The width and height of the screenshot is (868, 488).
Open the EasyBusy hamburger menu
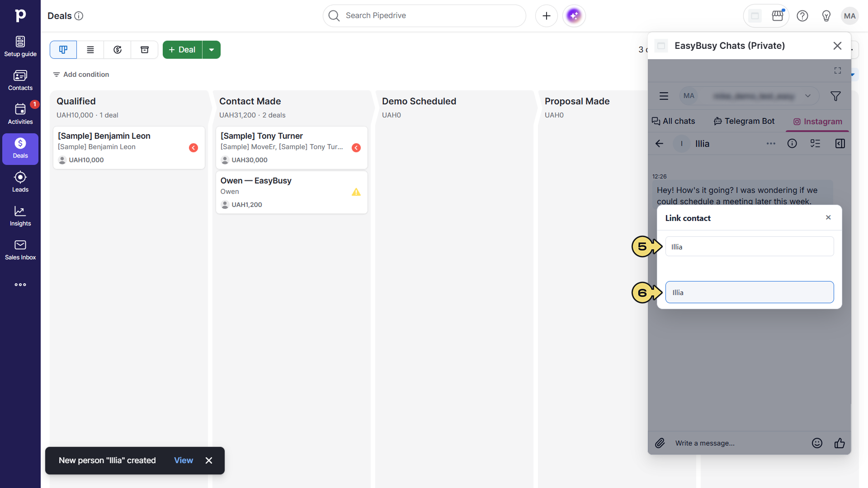click(664, 96)
